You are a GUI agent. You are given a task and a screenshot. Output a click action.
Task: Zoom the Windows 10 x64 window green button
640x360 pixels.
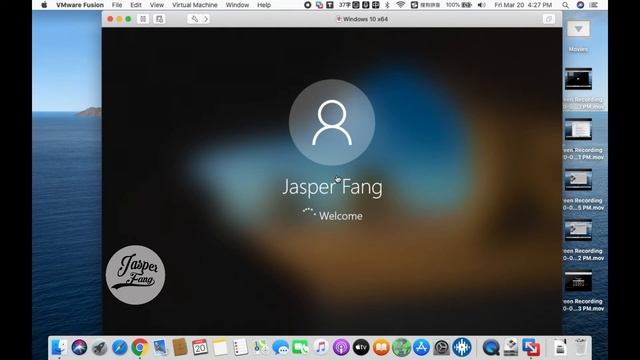128,19
